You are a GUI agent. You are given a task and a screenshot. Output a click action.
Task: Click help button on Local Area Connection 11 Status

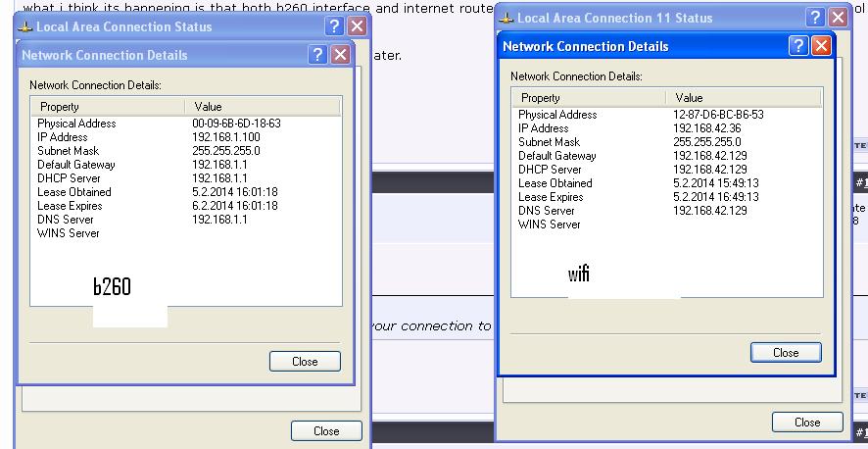(815, 18)
